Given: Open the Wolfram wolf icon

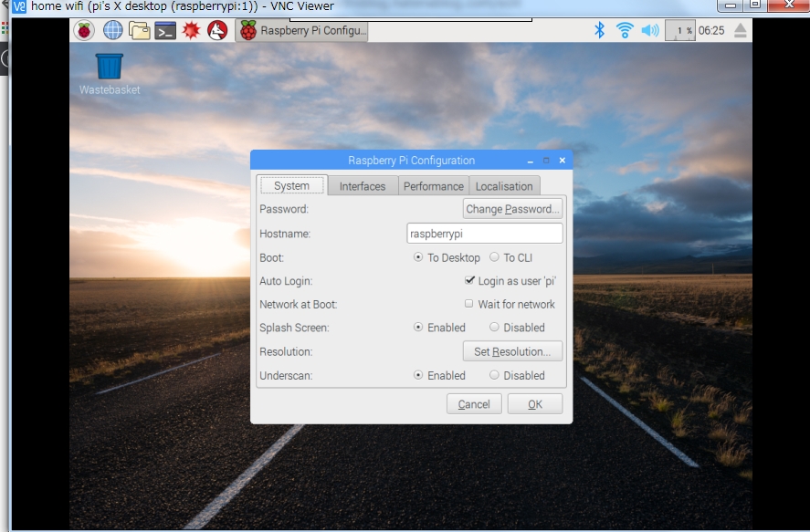Looking at the screenshot, I should (217, 30).
